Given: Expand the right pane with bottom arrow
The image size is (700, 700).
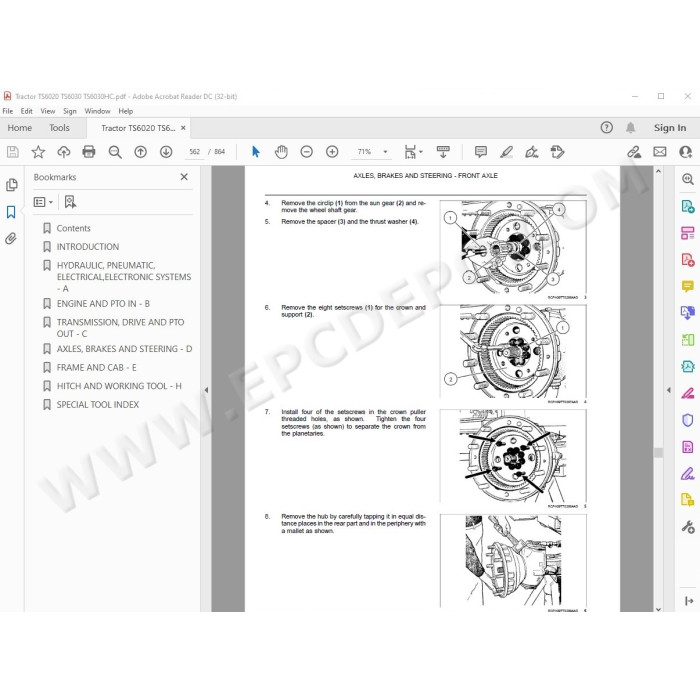Looking at the screenshot, I should pyautogui.click(x=688, y=601).
